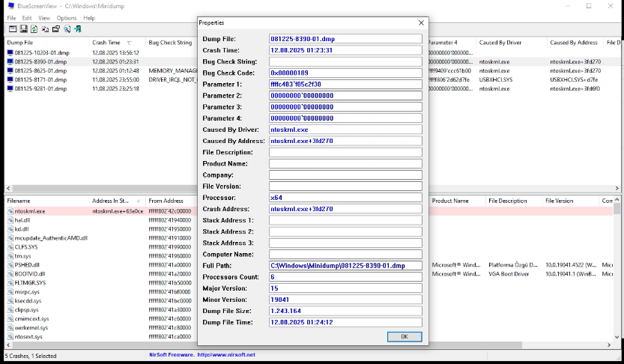The image size is (624, 364).
Task: Click monitor icon of 081125-9281-01.dmp
Action: [x=10, y=88]
